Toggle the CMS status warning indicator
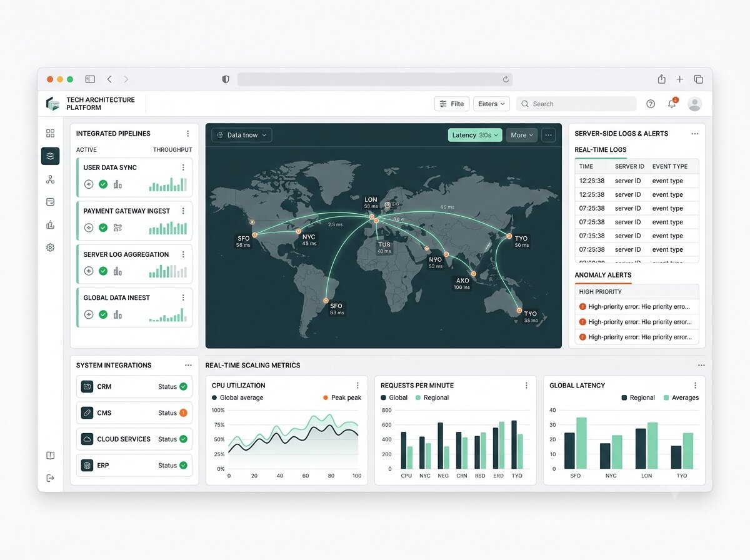The image size is (750, 560). [x=183, y=412]
